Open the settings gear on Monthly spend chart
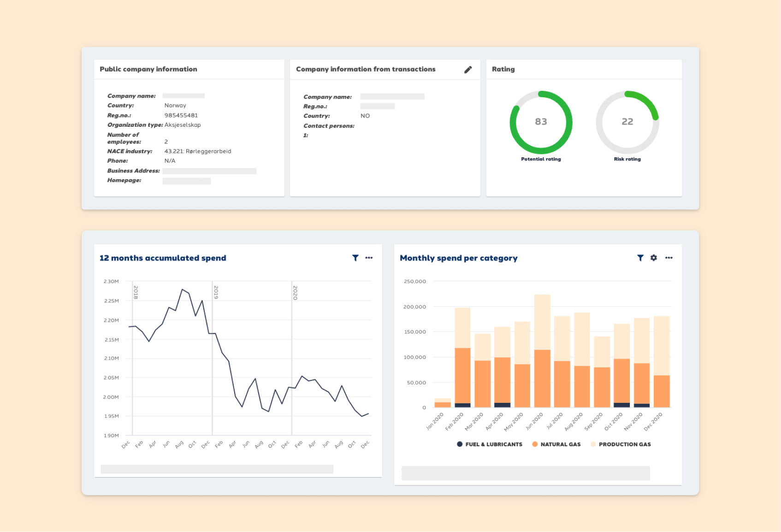 [x=654, y=258]
